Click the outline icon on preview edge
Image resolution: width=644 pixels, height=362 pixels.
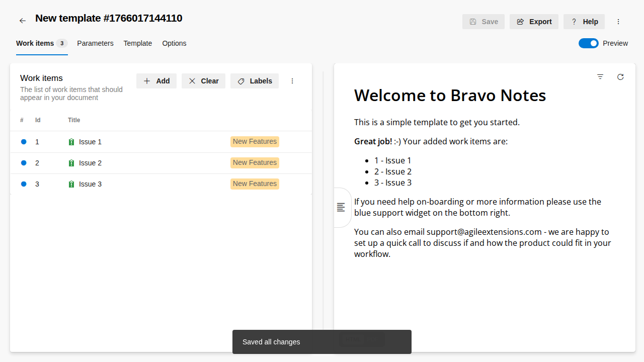[x=341, y=207]
